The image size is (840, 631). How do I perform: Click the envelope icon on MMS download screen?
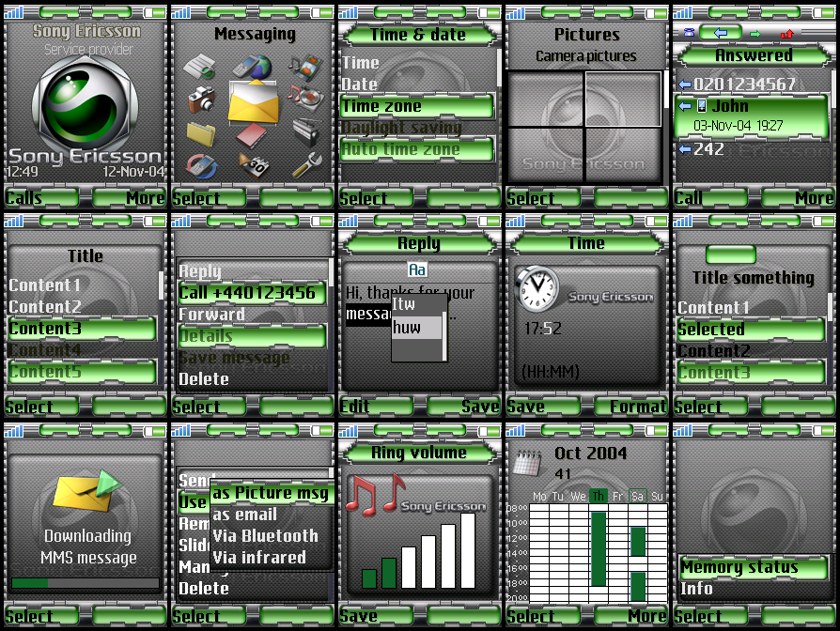tap(86, 492)
